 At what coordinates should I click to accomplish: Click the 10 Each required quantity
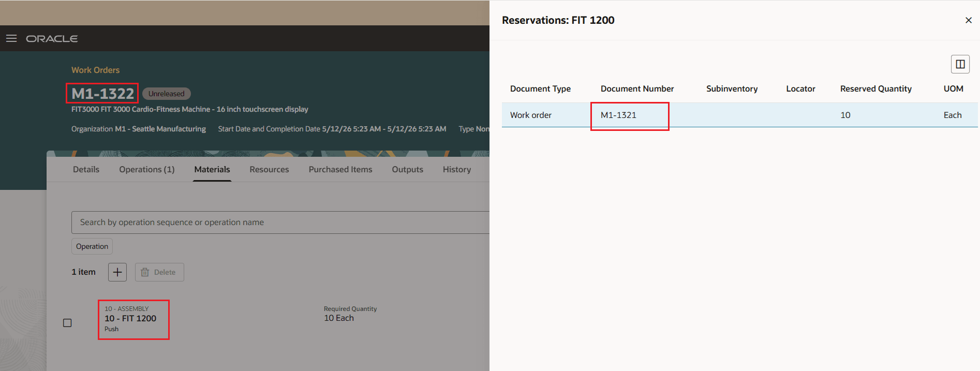(x=339, y=318)
